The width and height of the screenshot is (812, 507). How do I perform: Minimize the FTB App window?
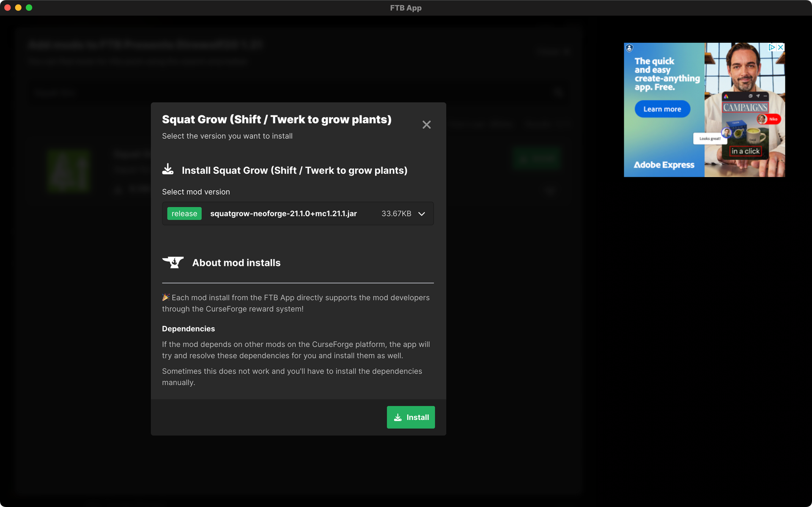(18, 7)
